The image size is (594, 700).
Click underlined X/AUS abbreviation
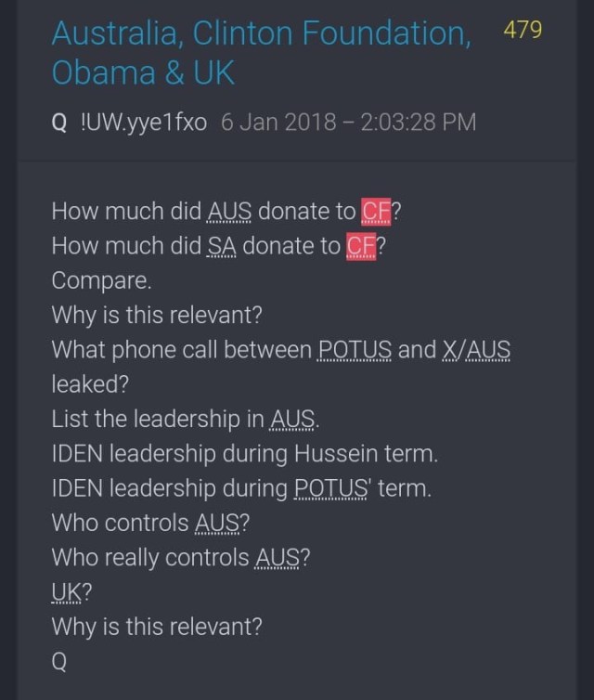(476, 350)
